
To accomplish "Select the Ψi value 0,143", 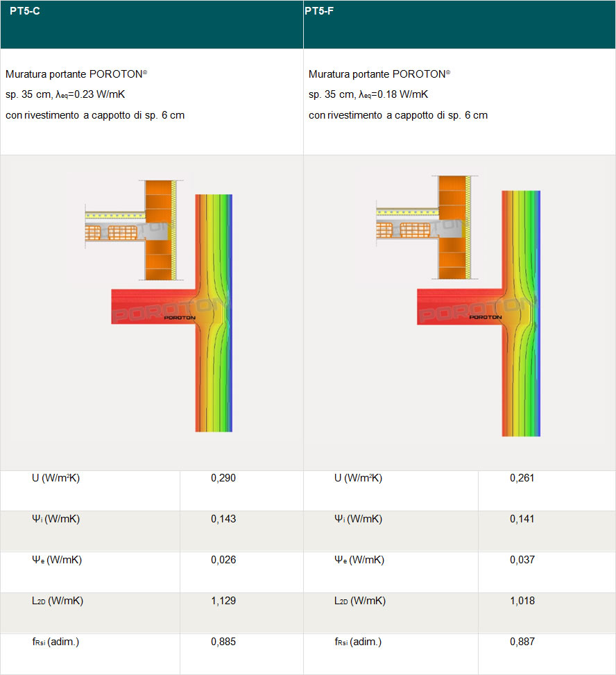I will (x=223, y=519).
